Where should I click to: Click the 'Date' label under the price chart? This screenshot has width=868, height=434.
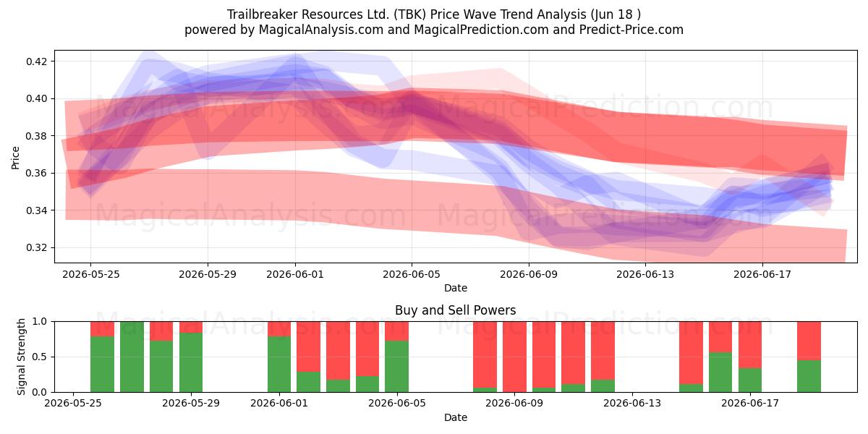(456, 288)
